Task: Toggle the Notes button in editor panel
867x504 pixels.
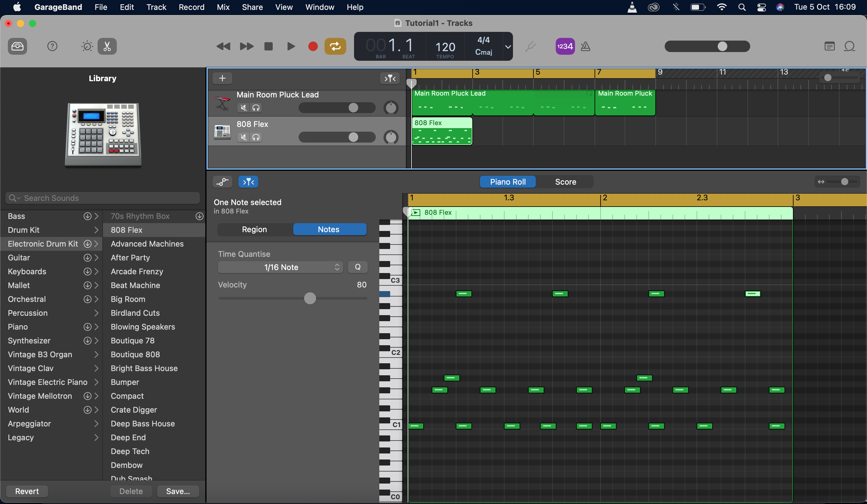Action: 328,229
